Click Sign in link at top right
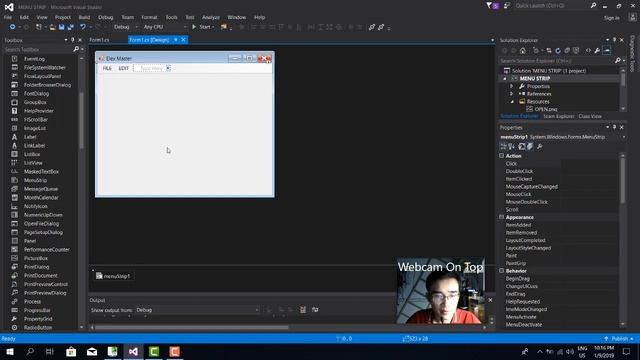Viewport: 640px width, 360px height. (611, 18)
